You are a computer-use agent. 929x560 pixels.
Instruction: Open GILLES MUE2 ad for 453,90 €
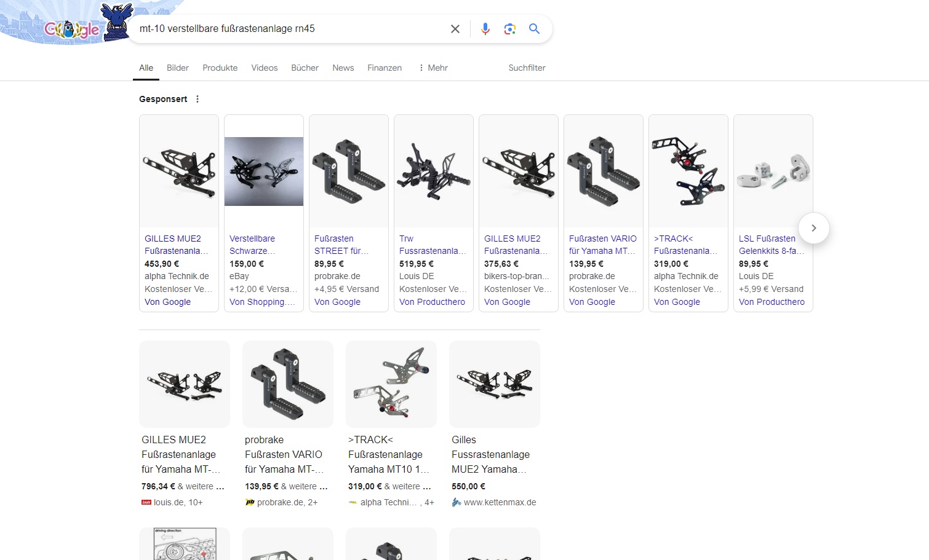tap(173, 245)
